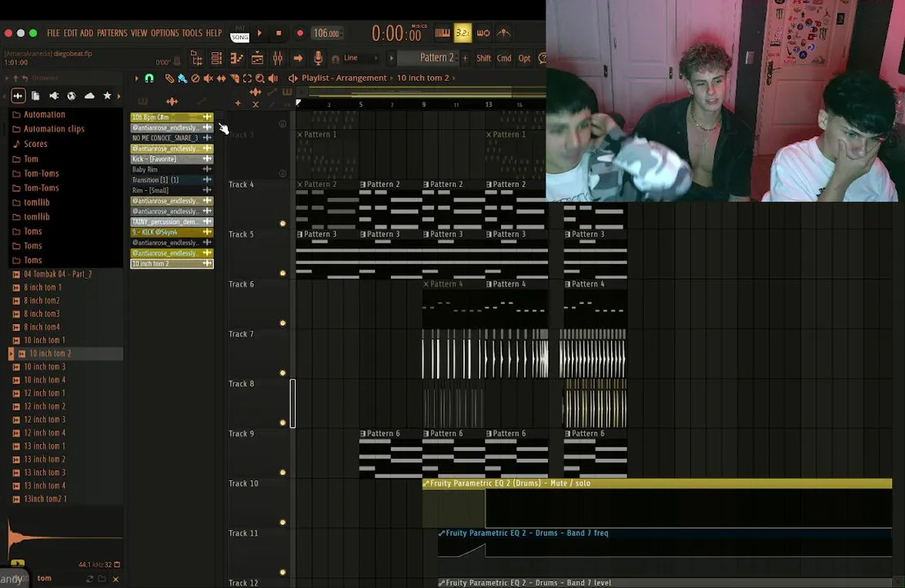This screenshot has width=905, height=588.
Task: Open the OPTIONS menu
Action: (x=164, y=33)
